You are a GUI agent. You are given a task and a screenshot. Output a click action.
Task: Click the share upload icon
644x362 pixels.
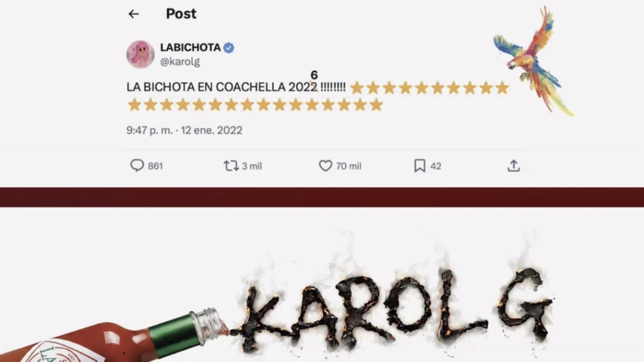pos(514,166)
